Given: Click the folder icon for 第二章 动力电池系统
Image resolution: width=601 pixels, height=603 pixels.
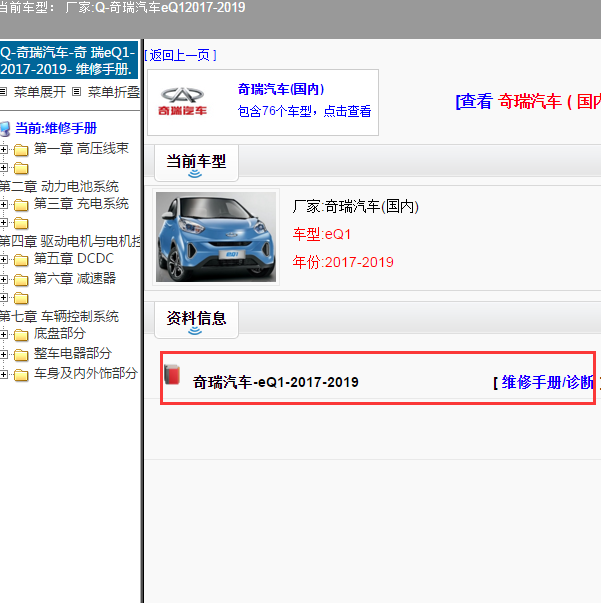Looking at the screenshot, I should 21,168.
